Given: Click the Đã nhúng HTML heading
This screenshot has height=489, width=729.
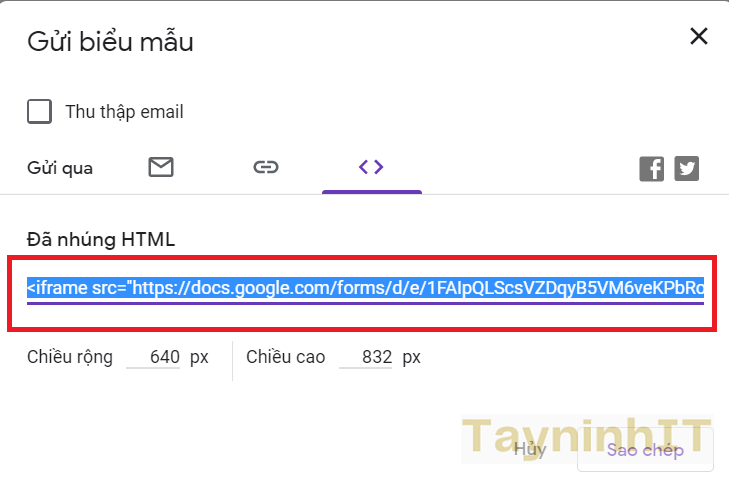Looking at the screenshot, I should click(101, 238).
